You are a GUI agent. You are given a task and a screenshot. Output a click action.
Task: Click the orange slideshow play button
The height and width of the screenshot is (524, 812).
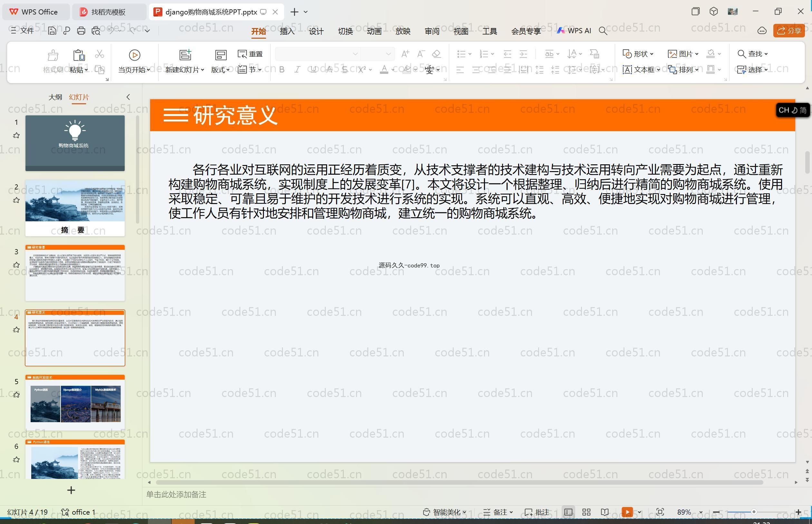[x=627, y=512]
